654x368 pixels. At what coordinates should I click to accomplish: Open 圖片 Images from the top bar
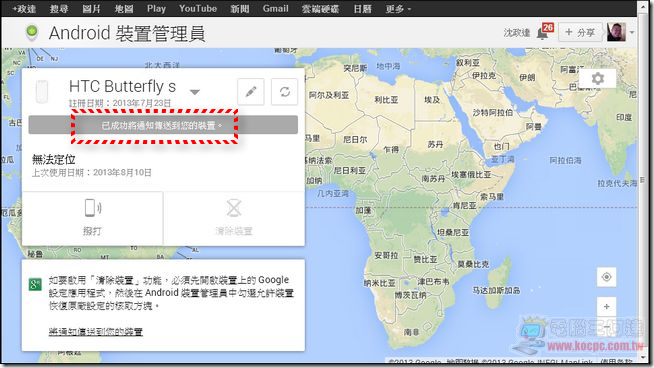point(91,9)
